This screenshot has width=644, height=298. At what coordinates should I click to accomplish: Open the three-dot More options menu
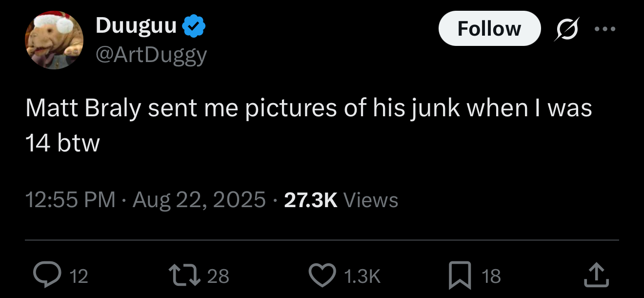coord(605,28)
